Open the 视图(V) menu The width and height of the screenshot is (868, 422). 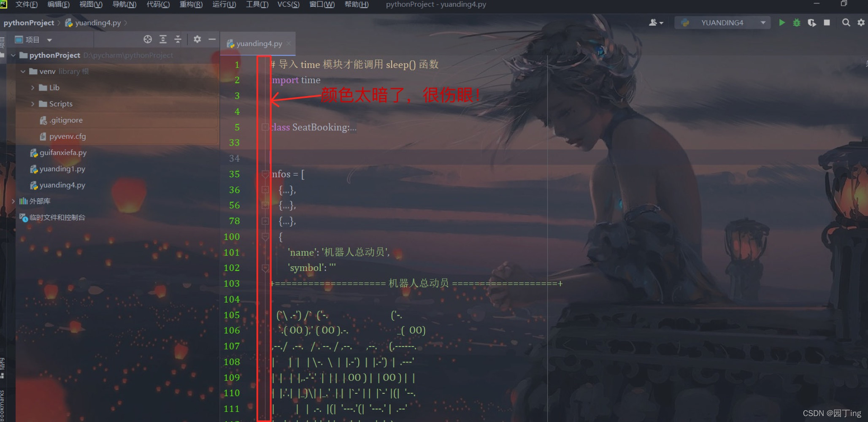click(91, 4)
